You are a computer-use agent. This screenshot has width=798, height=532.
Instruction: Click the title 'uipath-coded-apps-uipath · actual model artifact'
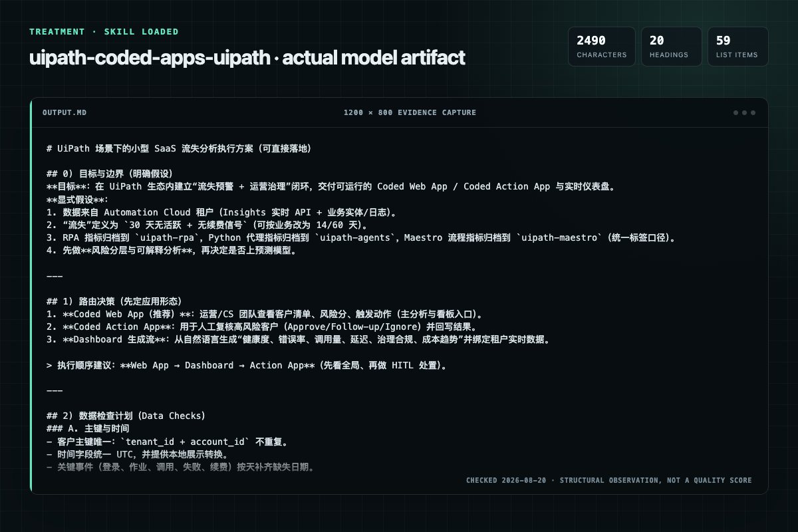pyautogui.click(x=247, y=58)
